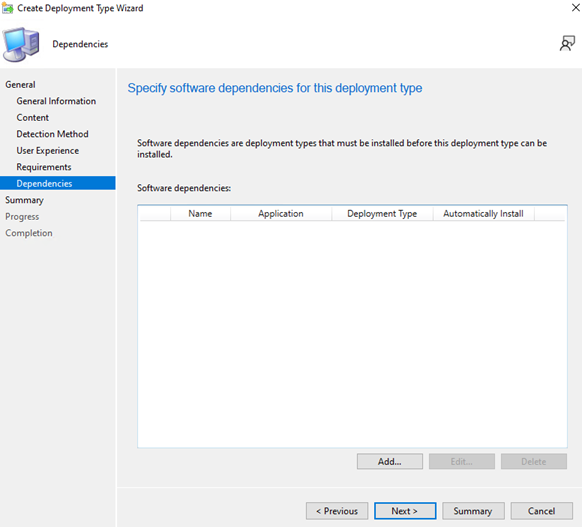Go to the Content step

[32, 118]
